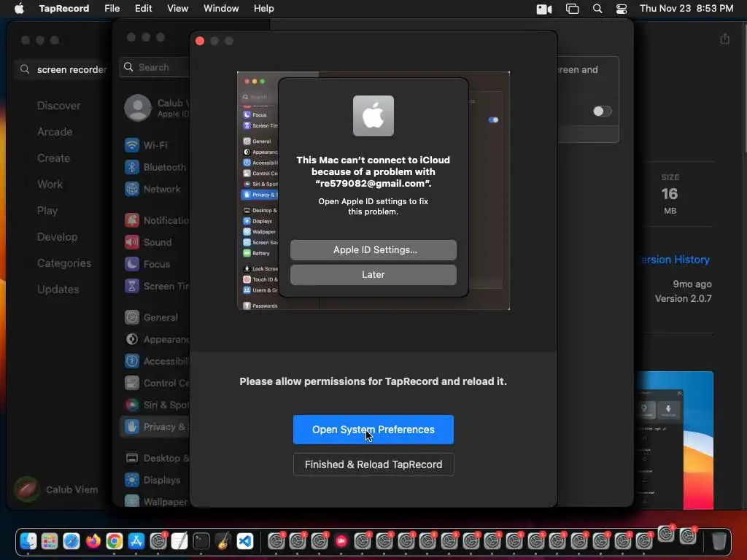747x560 pixels.
Task: Open Trash from the Dock
Action: pyautogui.click(x=719, y=541)
